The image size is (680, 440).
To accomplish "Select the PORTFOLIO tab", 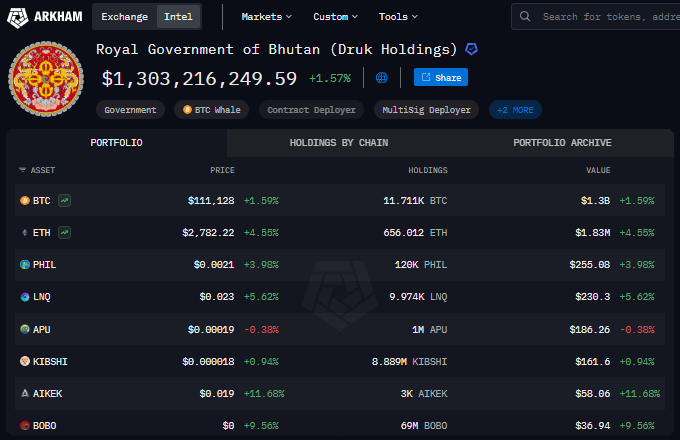I will pyautogui.click(x=116, y=143).
